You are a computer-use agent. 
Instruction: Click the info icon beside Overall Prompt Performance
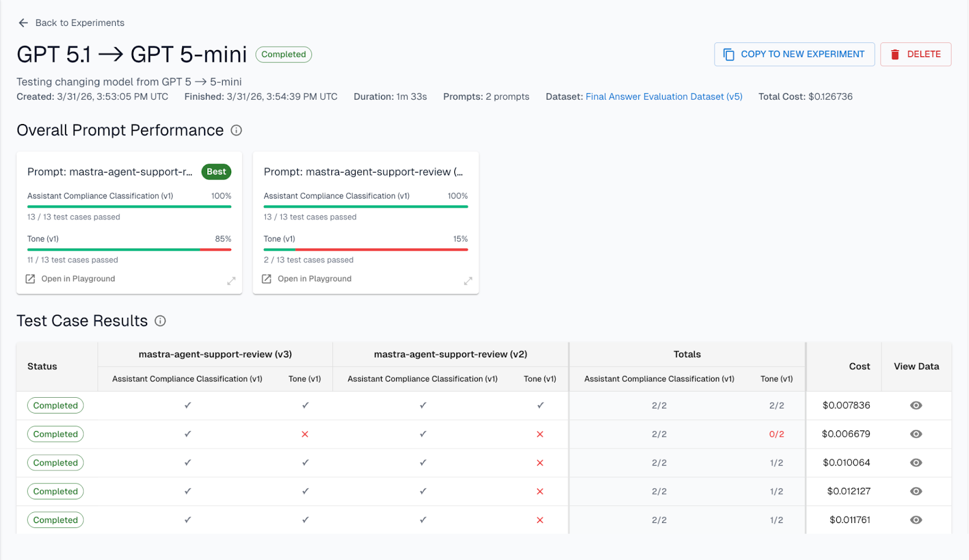[236, 130]
